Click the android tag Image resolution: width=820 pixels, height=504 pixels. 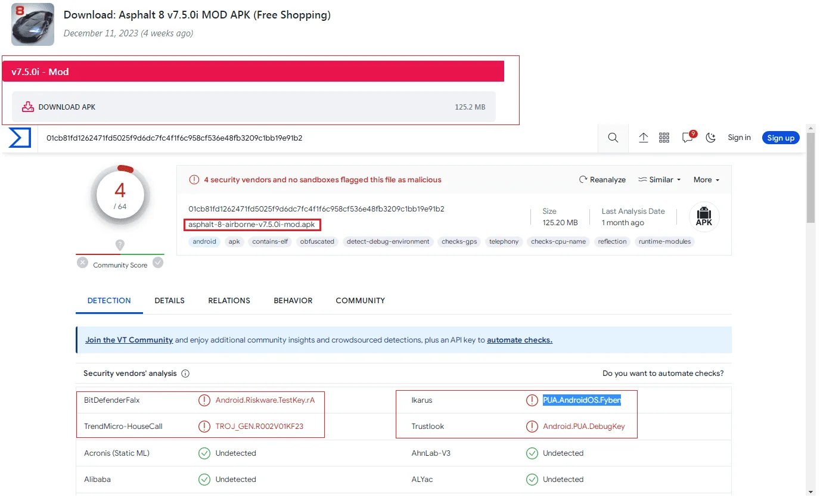[x=204, y=242]
